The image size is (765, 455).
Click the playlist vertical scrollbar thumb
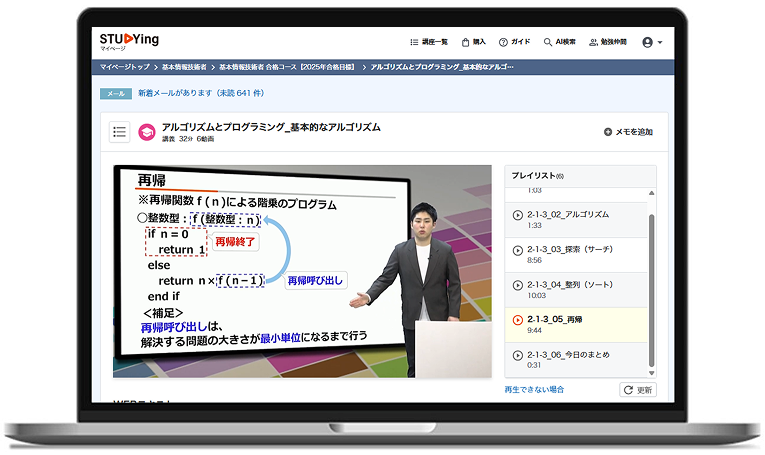coord(651,291)
